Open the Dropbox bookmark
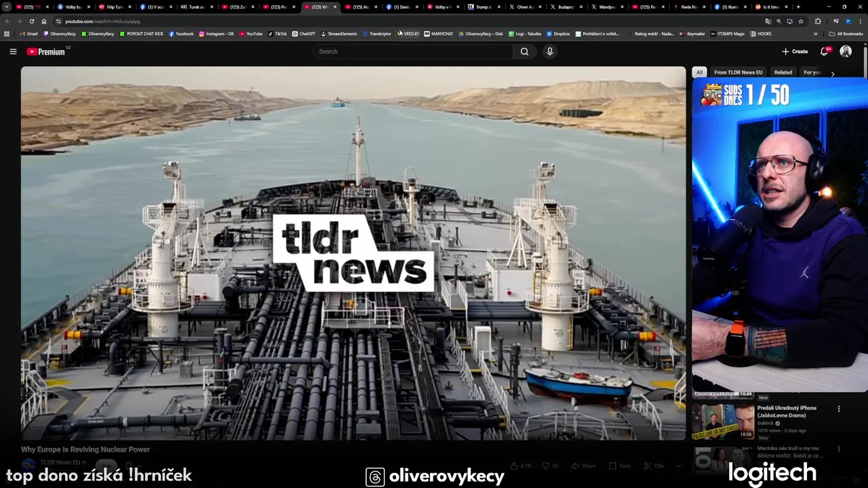 558,34
